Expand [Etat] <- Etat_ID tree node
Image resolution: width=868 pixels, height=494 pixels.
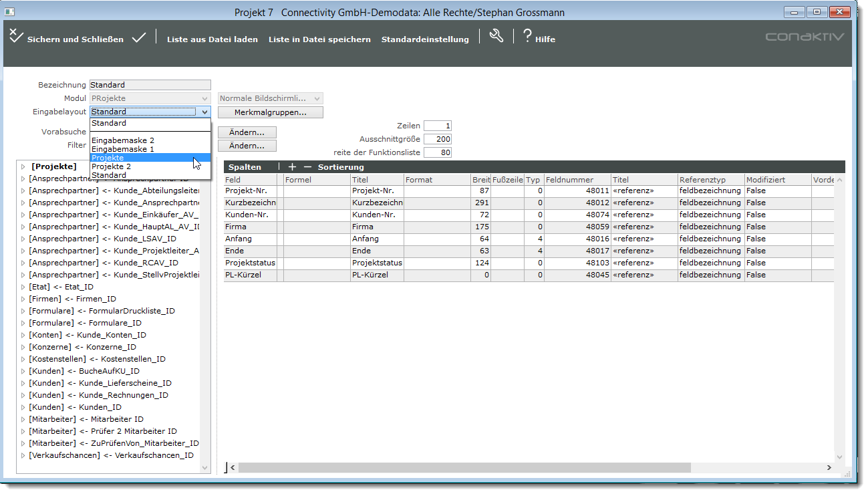pos(23,287)
